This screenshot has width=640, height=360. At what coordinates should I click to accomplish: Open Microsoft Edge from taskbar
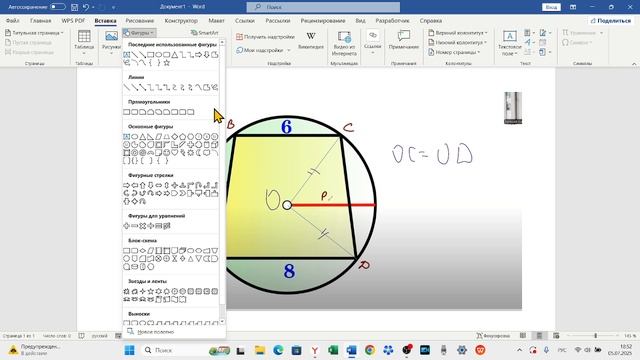278,350
